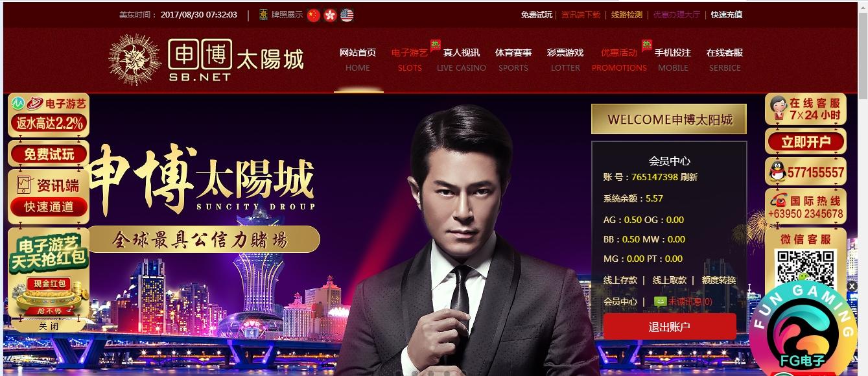Click the Hong Kong flag icon

[x=331, y=15]
